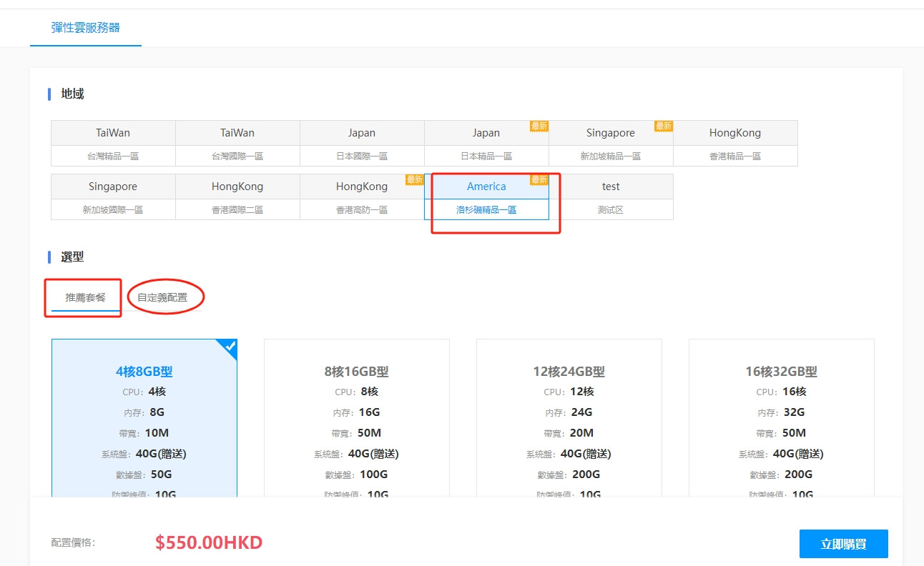924x566 pixels.
Task: Click 內存 24G in the 12核24GB型 card
Action: [569, 412]
